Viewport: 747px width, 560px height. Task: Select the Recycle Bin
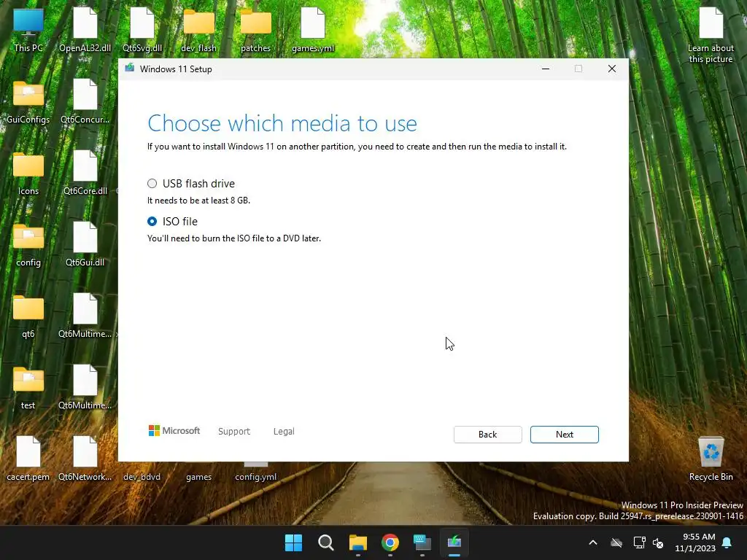pos(711,459)
